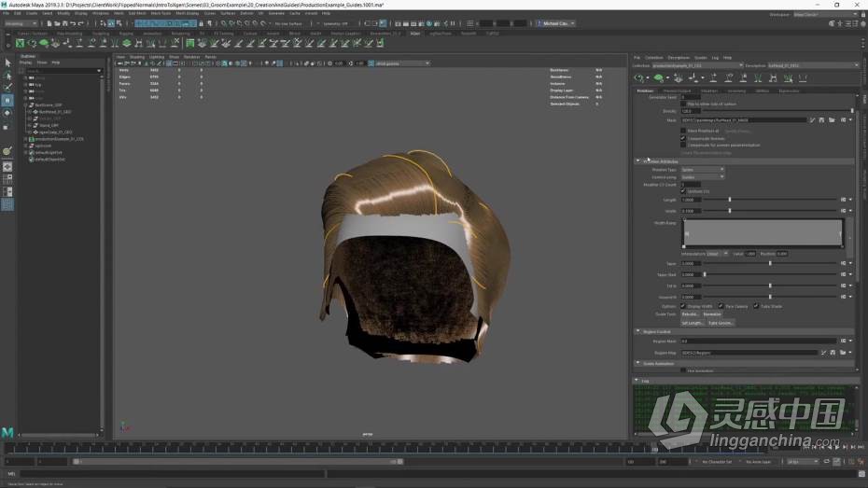868x488 pixels.
Task: Toggle the Face Camera checkbox
Action: 721,306
